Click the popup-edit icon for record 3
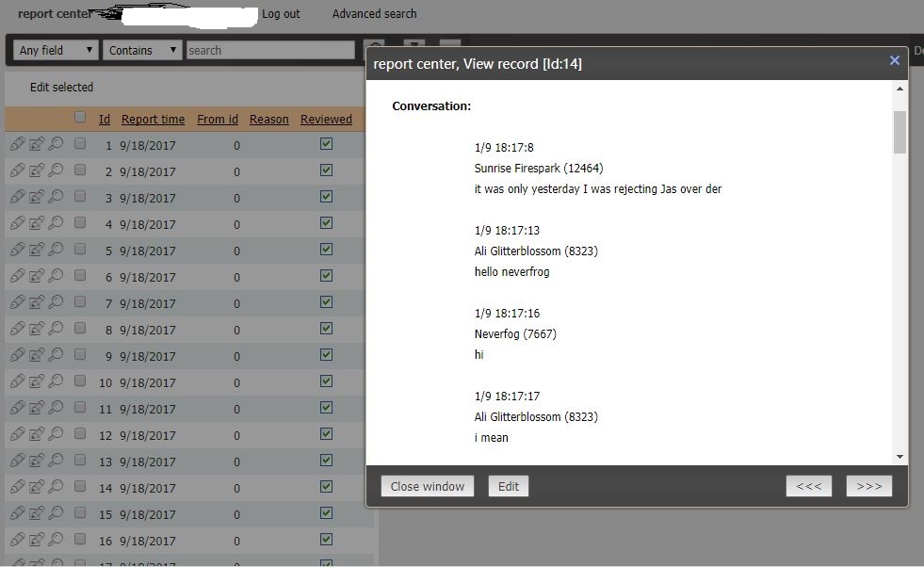This screenshot has width=924, height=567. coord(39,197)
